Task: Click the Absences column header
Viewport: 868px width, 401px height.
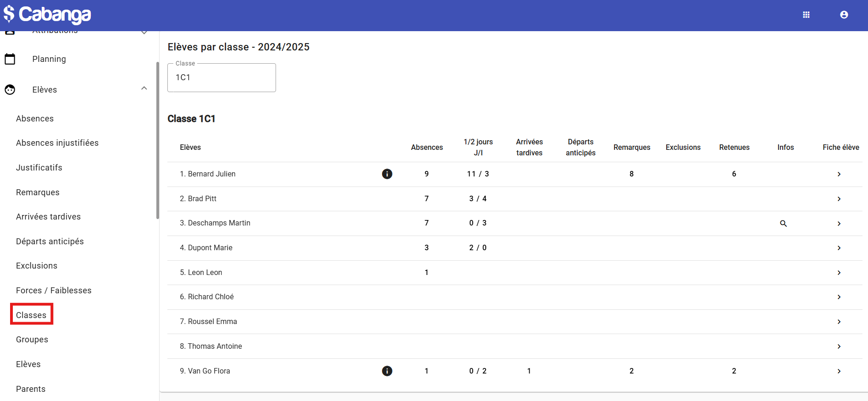Action: [x=426, y=147]
